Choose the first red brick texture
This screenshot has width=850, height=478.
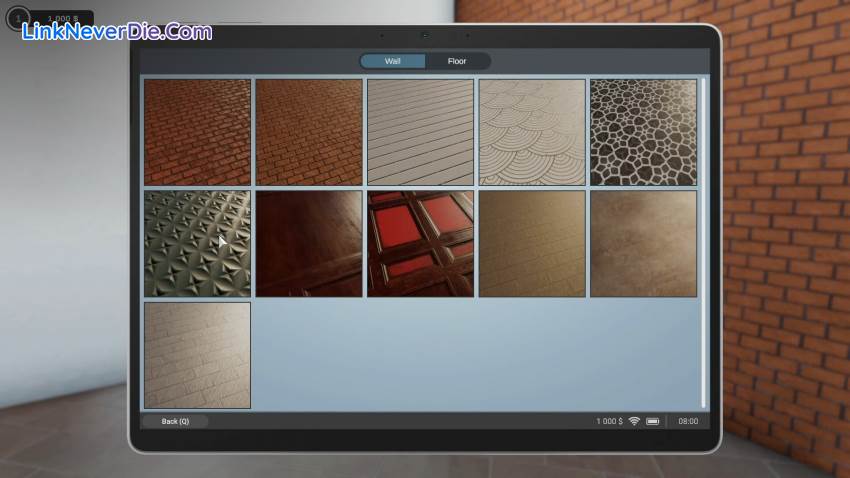[198, 132]
